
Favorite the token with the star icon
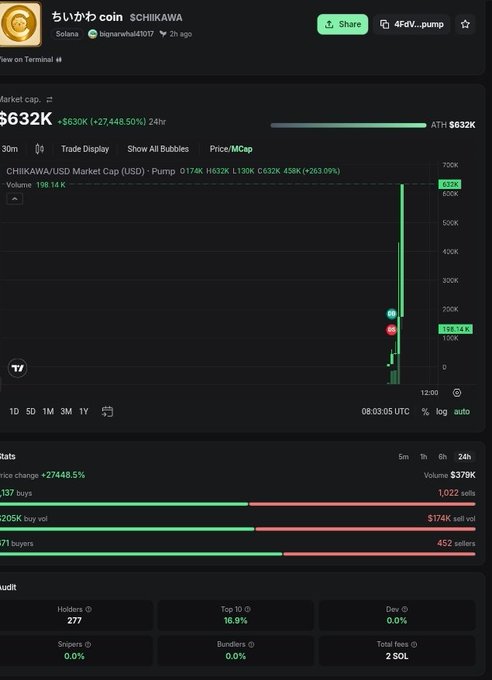pyautogui.click(x=465, y=24)
